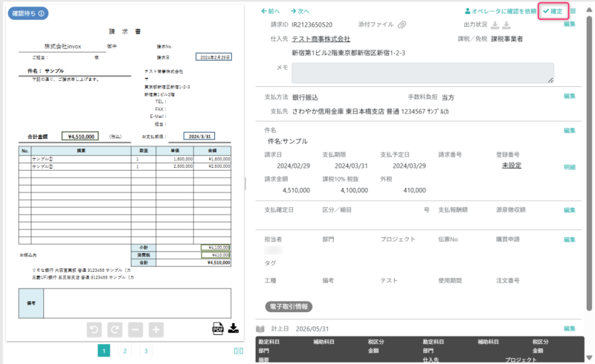Confirm the invoice with 確定 button
595x364 pixels.
(553, 11)
